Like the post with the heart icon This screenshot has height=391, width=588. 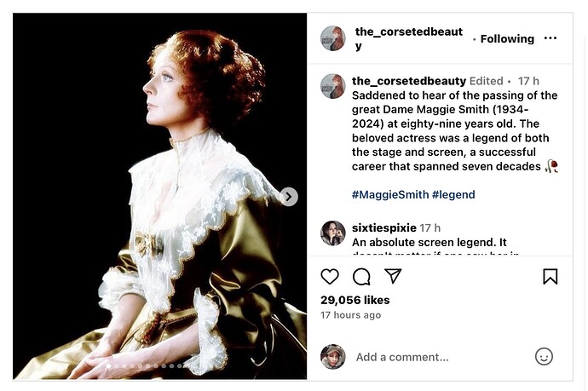tap(330, 276)
